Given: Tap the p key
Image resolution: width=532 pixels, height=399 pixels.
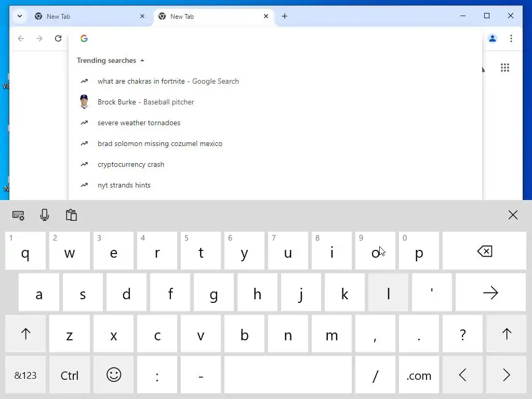Looking at the screenshot, I should [x=419, y=251].
